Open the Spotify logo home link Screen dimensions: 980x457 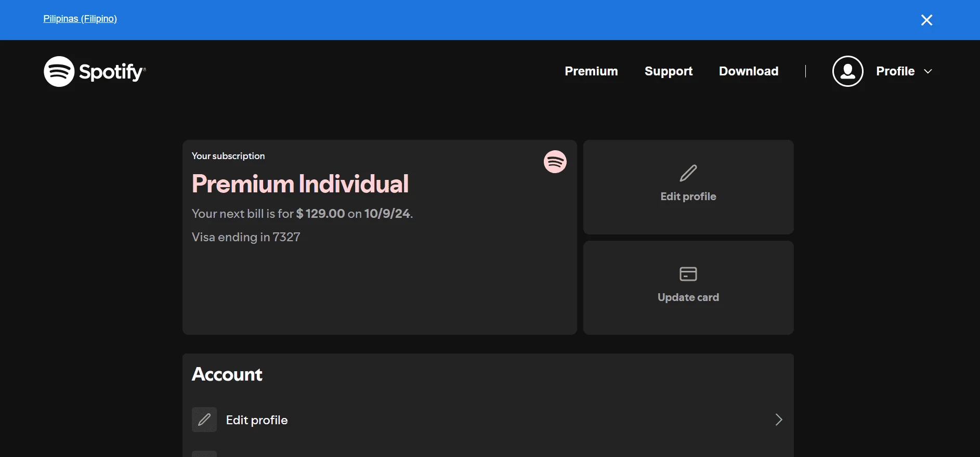click(x=95, y=71)
